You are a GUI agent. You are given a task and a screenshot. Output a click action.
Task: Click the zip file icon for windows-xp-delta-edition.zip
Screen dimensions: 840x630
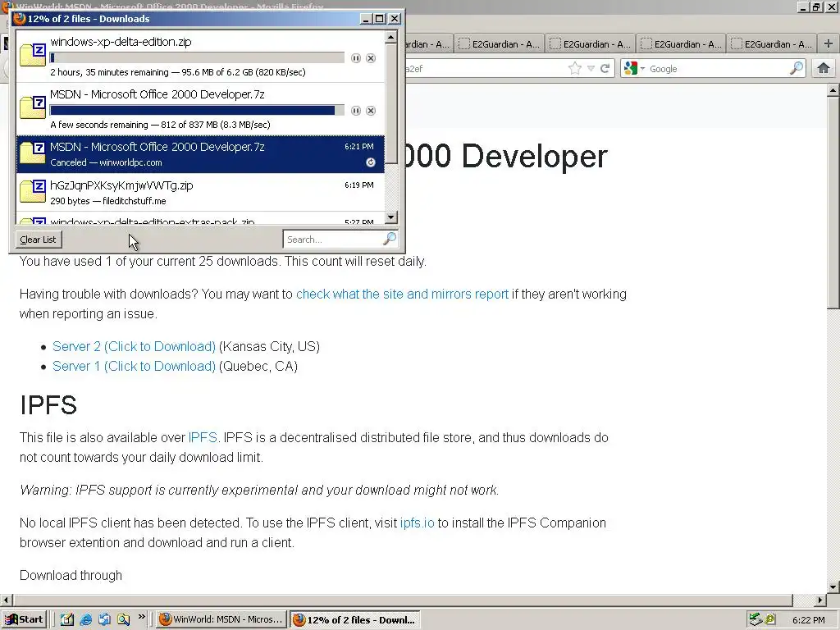click(x=33, y=56)
